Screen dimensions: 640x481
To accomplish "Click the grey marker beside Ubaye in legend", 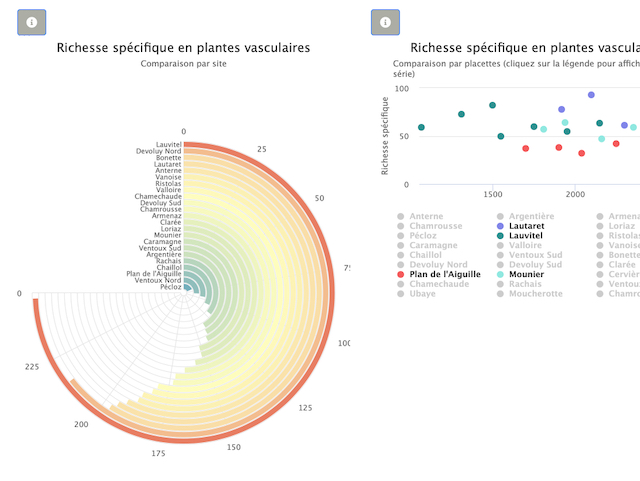I will [x=401, y=294].
